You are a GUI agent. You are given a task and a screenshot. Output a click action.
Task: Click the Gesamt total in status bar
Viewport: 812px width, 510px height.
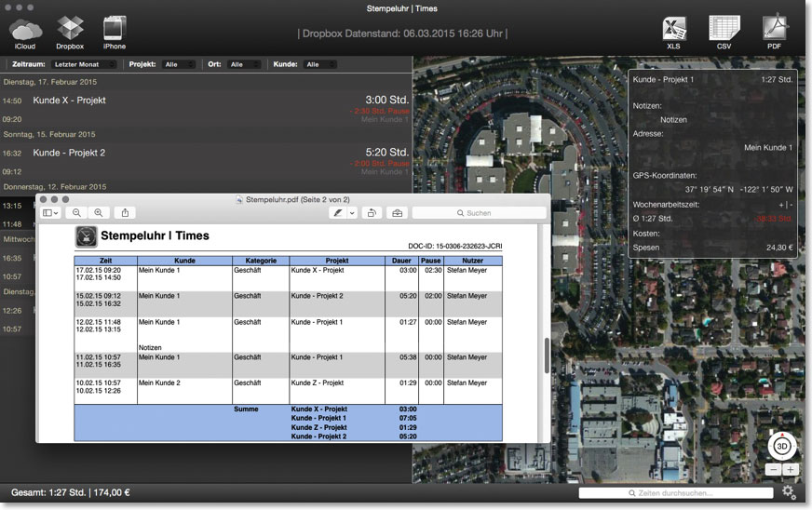point(71,492)
